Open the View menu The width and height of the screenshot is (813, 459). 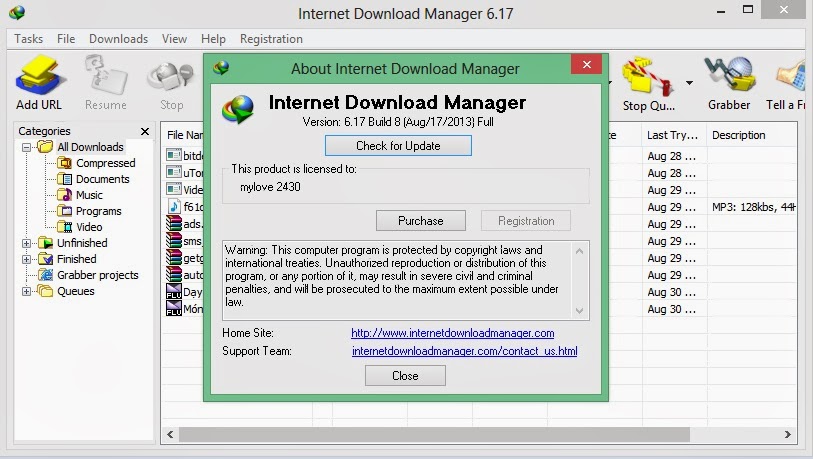174,39
